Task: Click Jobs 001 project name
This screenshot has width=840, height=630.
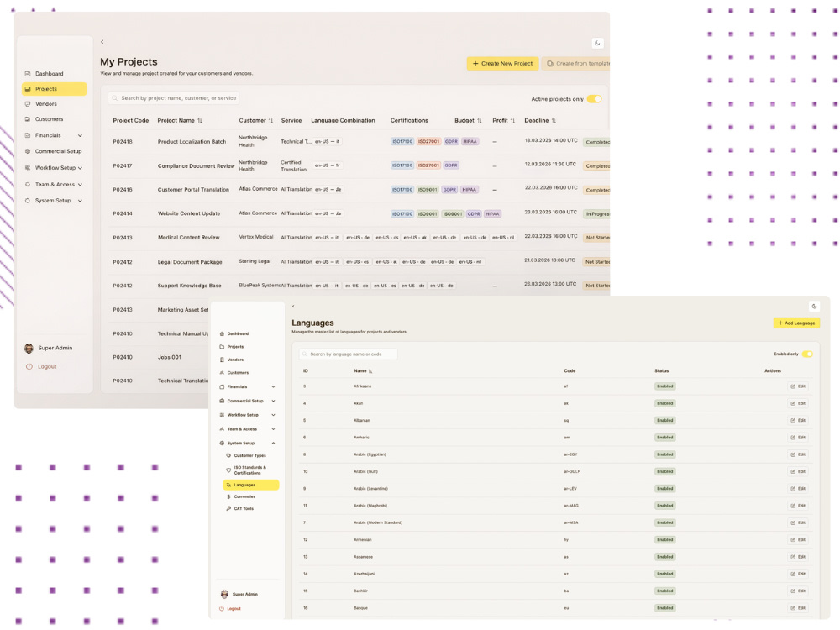Action: pyautogui.click(x=170, y=357)
